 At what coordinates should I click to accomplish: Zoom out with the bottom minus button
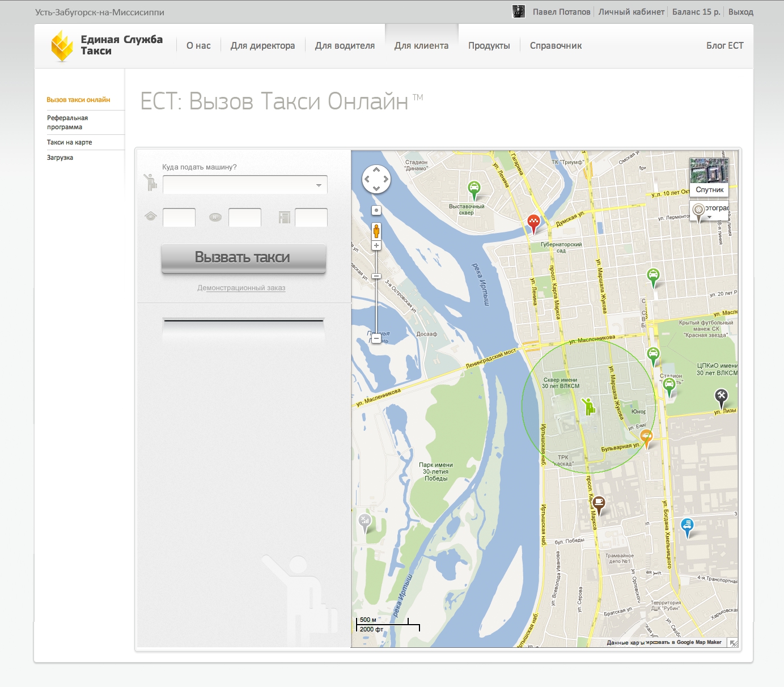tap(376, 338)
